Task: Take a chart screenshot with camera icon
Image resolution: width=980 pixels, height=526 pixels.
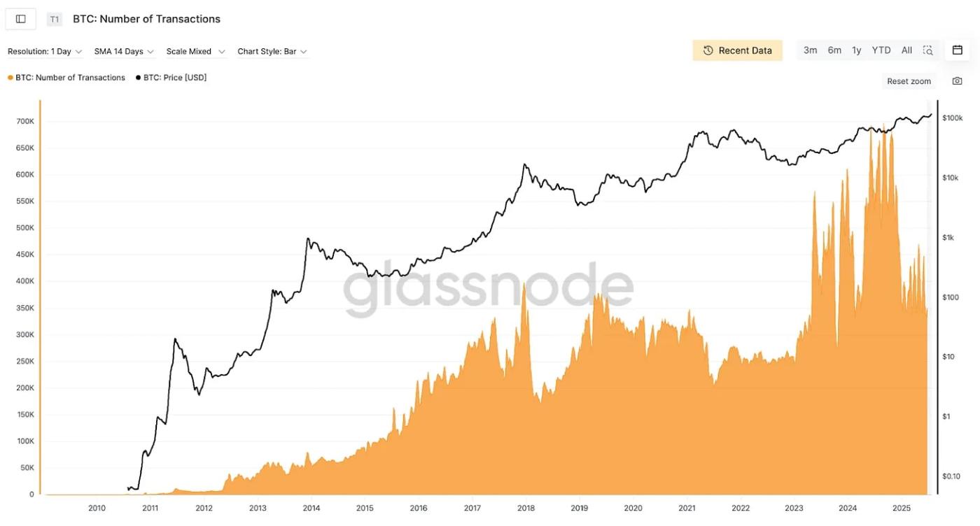Action: click(957, 81)
